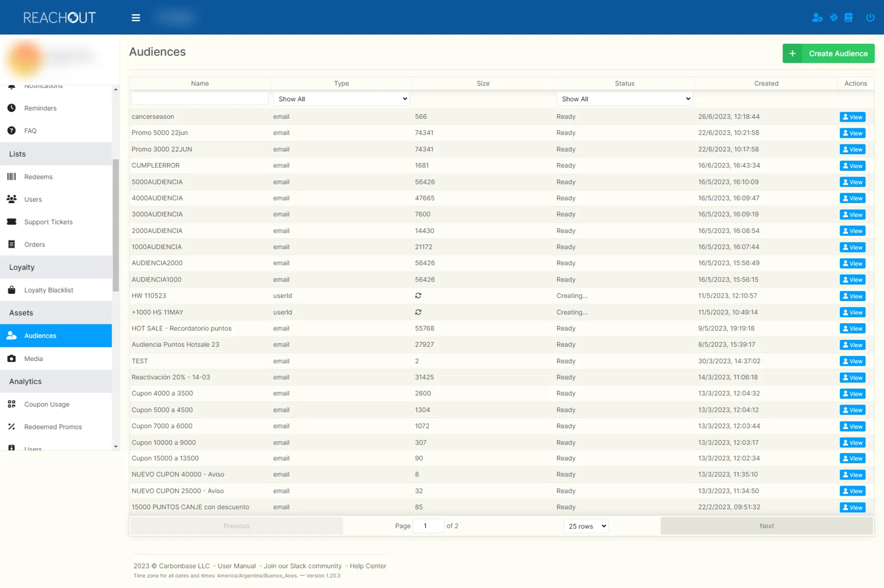884x588 pixels.
Task: Click refresh icon in HW 110523 row
Action: click(x=418, y=296)
